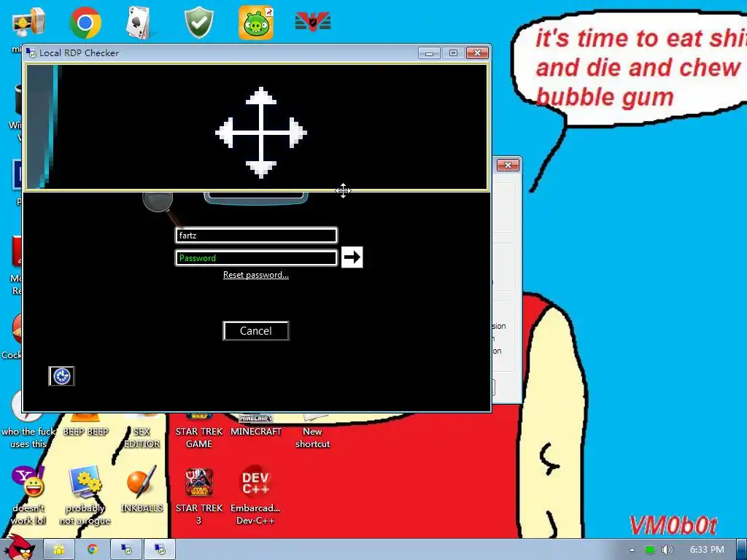Switch to first RDP taskbar window
747x560 pixels.
(126, 550)
